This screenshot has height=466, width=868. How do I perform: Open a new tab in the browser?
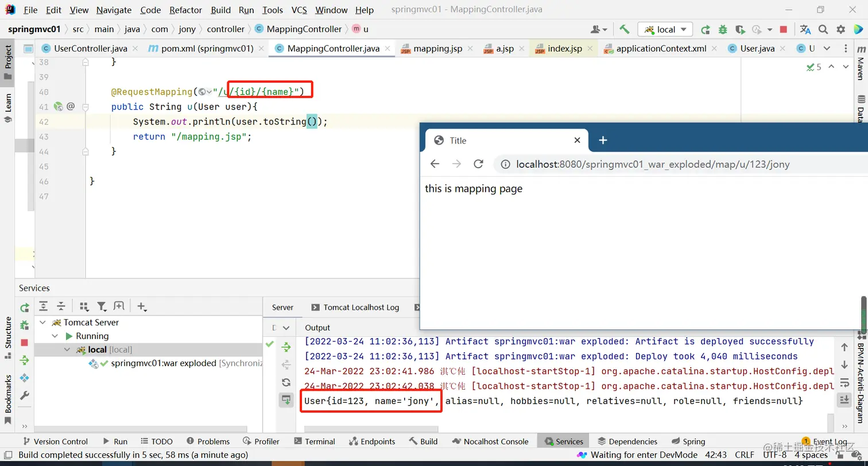pyautogui.click(x=603, y=140)
